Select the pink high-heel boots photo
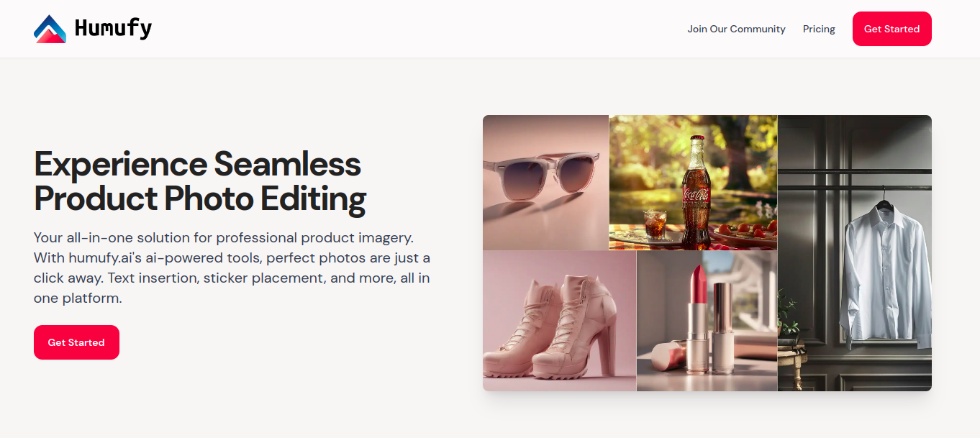Screen dimensions: 980x438 559,321
